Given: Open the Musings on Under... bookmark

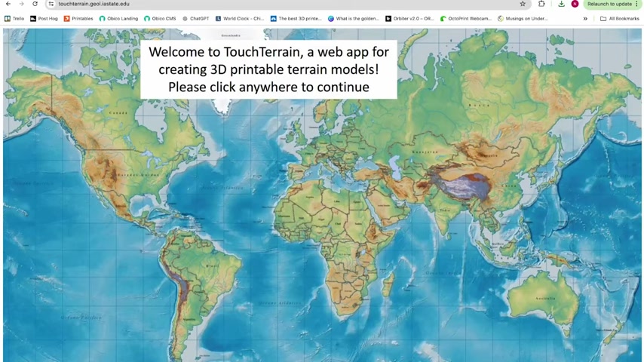Looking at the screenshot, I should pyautogui.click(x=523, y=19).
